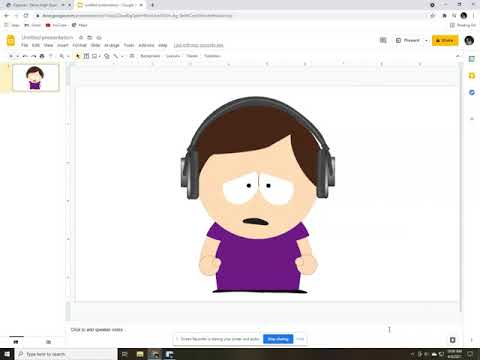Expand the Line tool dropdown arrow
The image size is (480, 360).
[122, 56]
